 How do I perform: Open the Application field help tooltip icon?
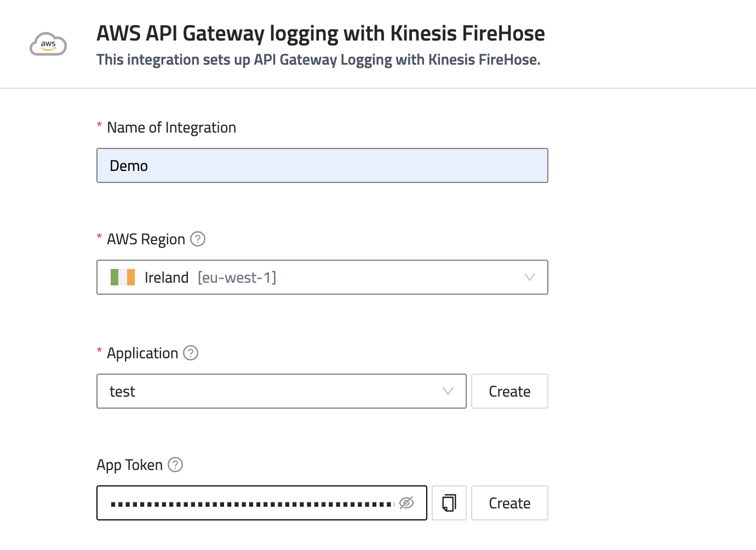click(x=191, y=353)
